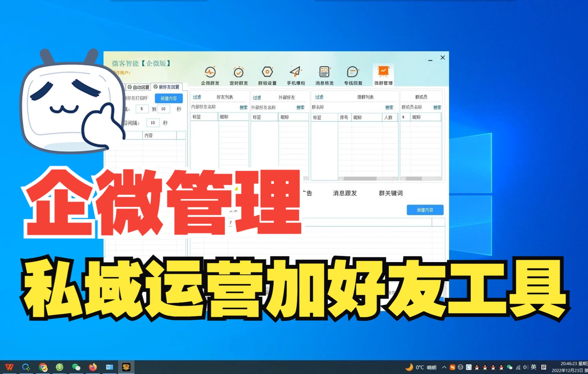Open the 企微群发 toolbar icon

click(x=210, y=76)
